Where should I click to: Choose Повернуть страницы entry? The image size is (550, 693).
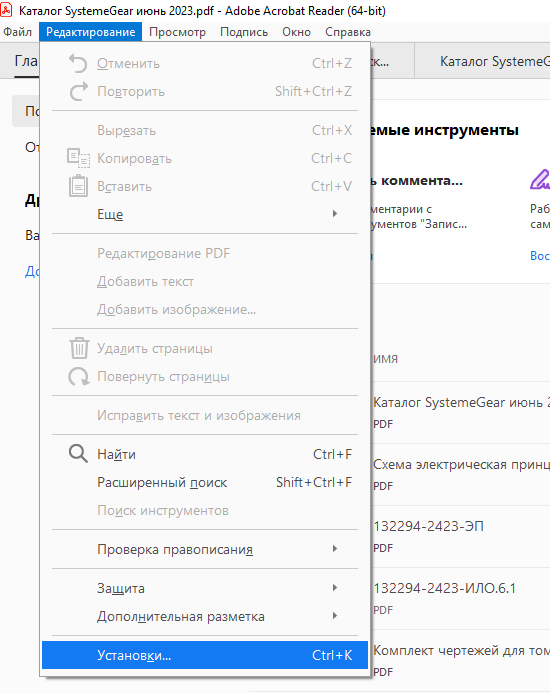(205, 377)
